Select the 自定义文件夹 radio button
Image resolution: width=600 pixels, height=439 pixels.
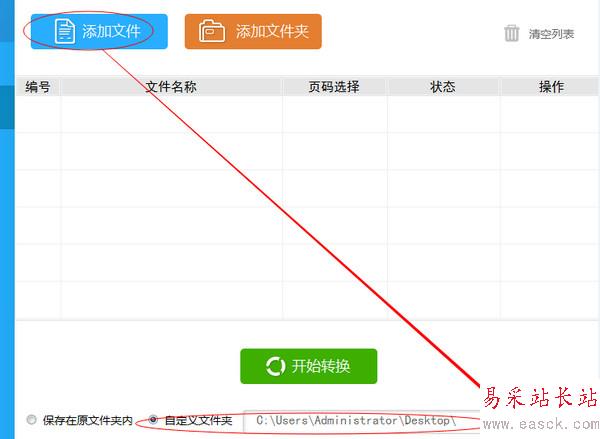[x=153, y=419]
